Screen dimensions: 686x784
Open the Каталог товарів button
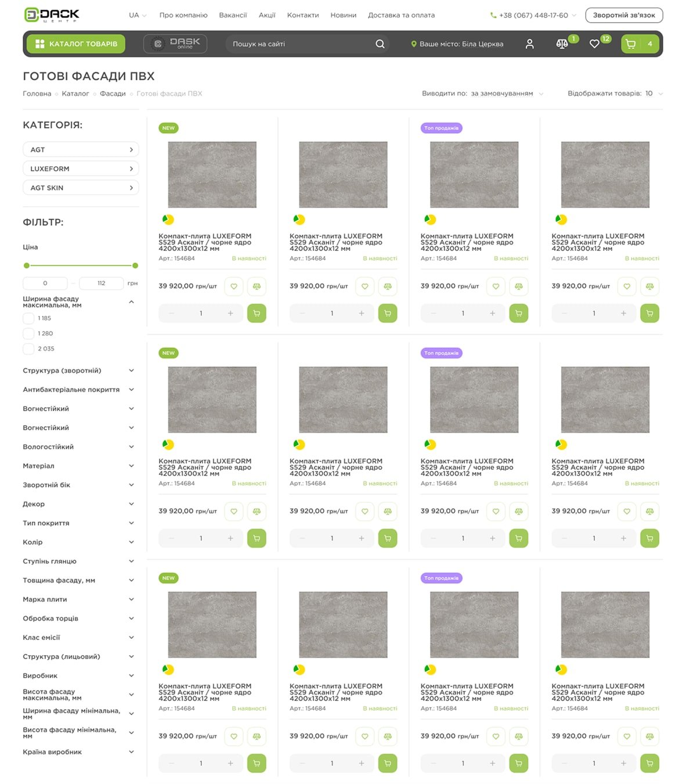click(77, 44)
